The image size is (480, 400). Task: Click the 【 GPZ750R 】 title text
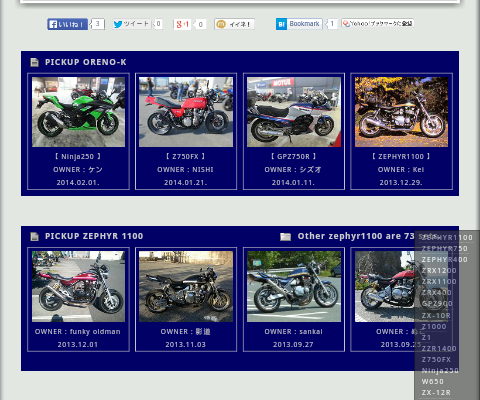click(293, 156)
